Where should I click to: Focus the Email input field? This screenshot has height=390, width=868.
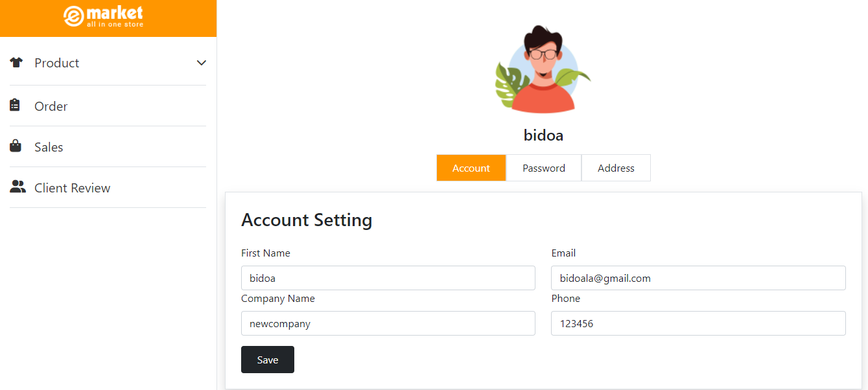click(698, 278)
